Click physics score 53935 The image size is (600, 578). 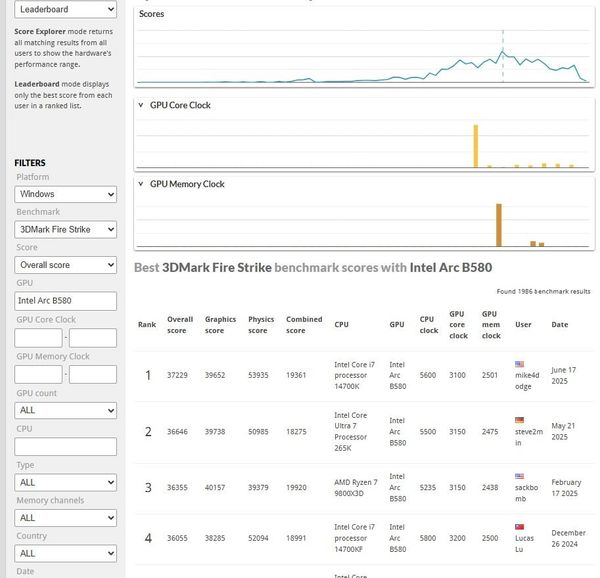pos(258,375)
